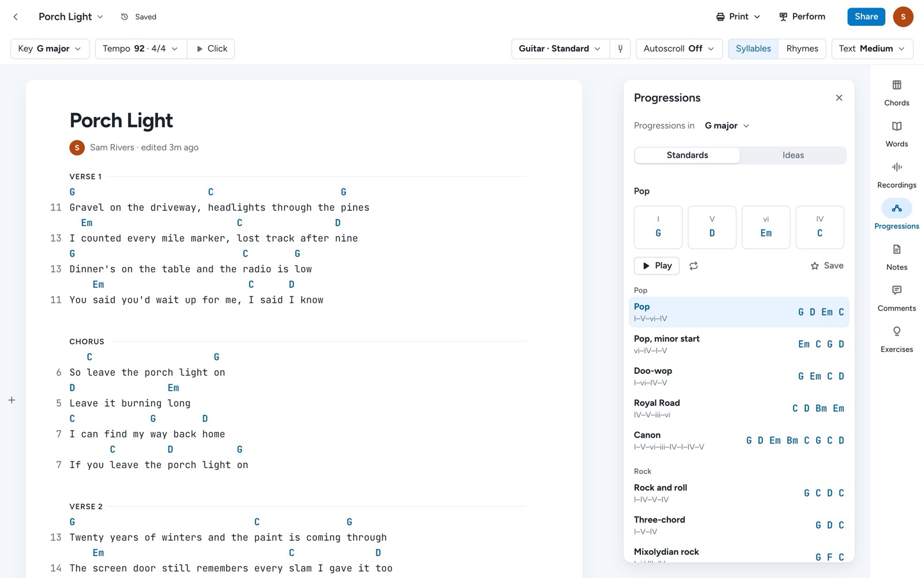Open the Tempo 92 4/4 dropdown
The image size is (924, 578).
click(141, 49)
